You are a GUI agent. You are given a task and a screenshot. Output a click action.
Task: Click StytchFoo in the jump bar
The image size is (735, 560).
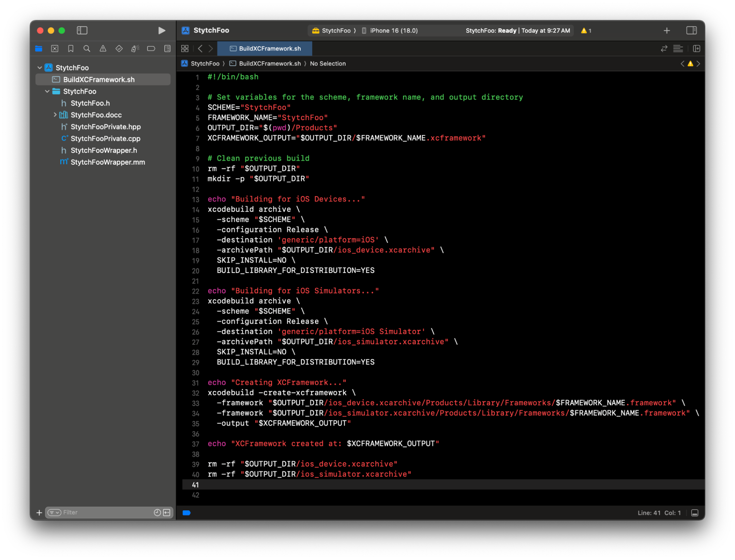coord(200,64)
